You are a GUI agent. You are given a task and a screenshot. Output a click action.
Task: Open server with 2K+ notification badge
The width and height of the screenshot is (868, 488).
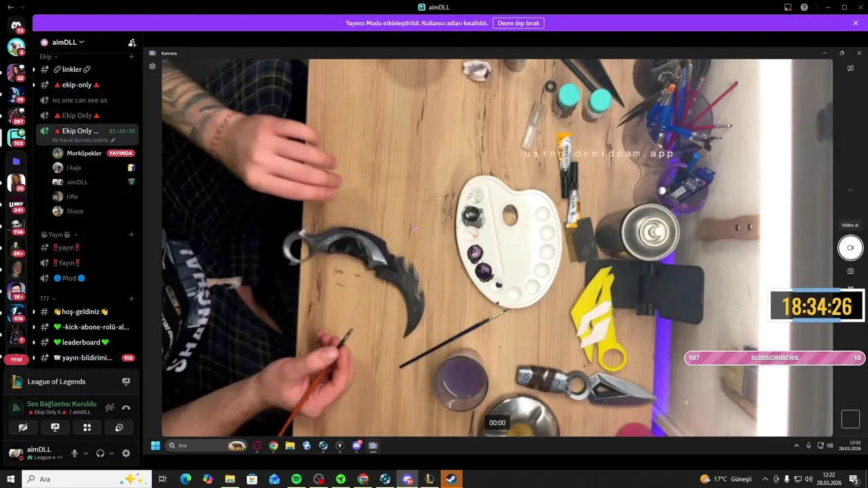(16, 248)
